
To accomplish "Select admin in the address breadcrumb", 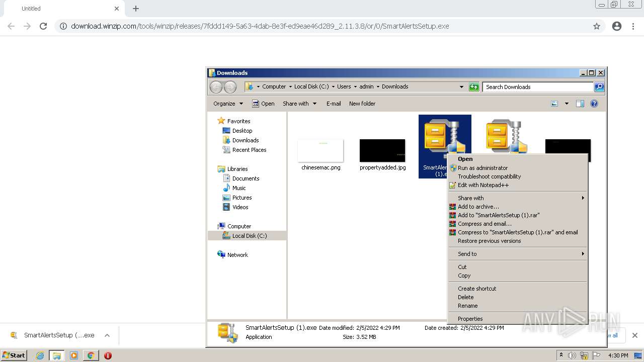I will coord(366,86).
